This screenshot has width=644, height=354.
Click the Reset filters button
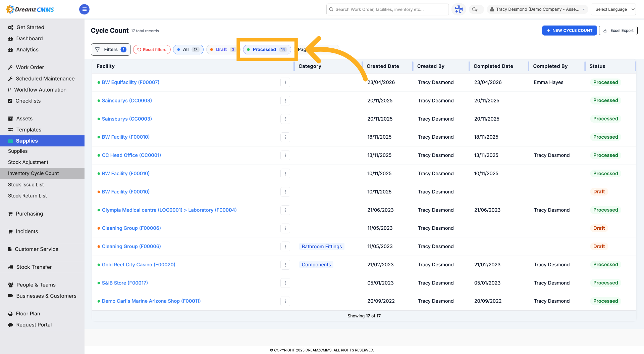pyautogui.click(x=152, y=50)
